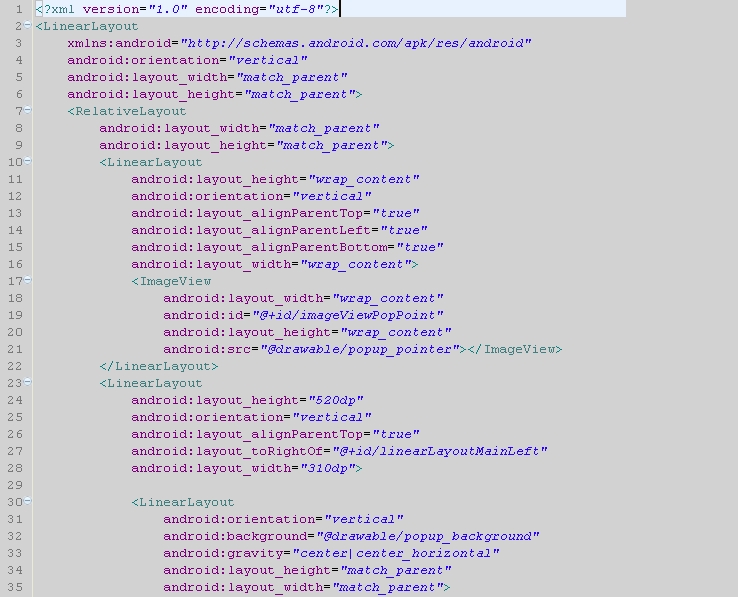Viewport: 738px width, 597px height.
Task: Collapse the root LinearLayout fold on line 2
Action: point(27,25)
